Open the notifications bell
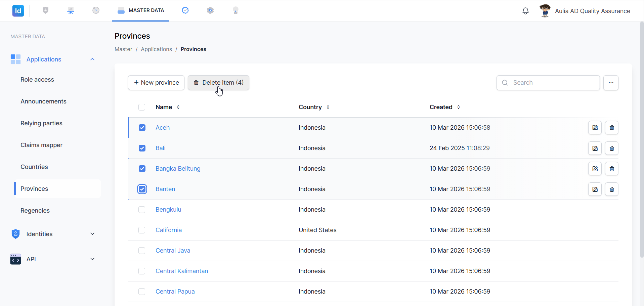Viewport: 644px width, 306px height. pyautogui.click(x=525, y=11)
